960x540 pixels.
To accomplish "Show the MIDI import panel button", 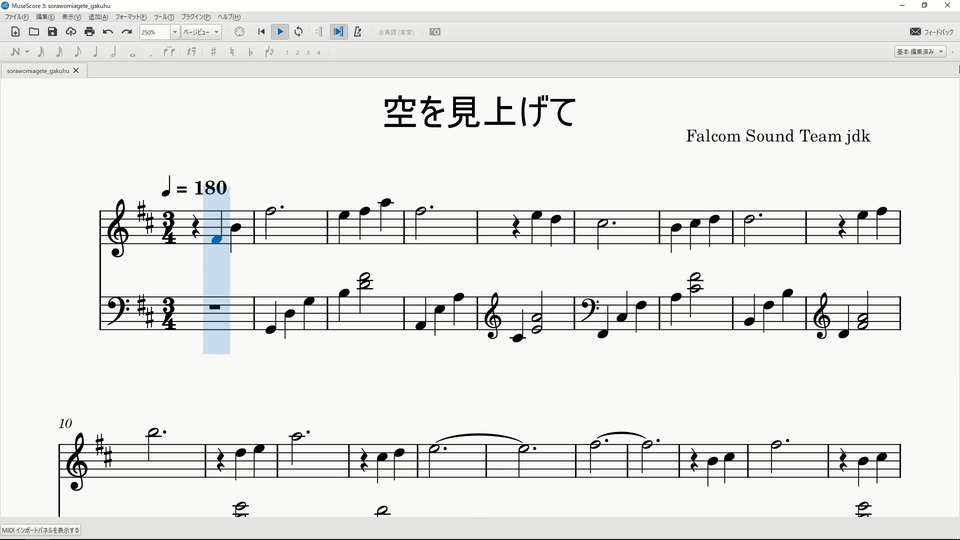I will (x=40, y=530).
